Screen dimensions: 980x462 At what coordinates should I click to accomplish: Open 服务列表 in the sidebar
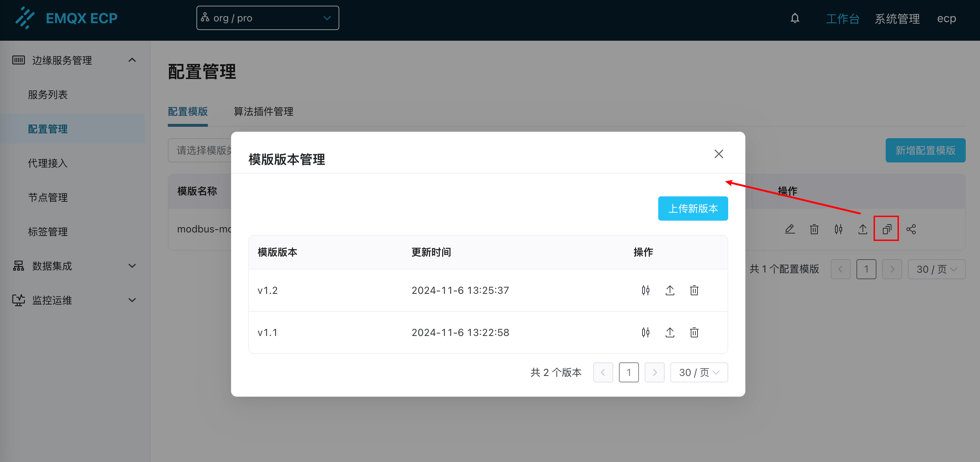pos(47,95)
